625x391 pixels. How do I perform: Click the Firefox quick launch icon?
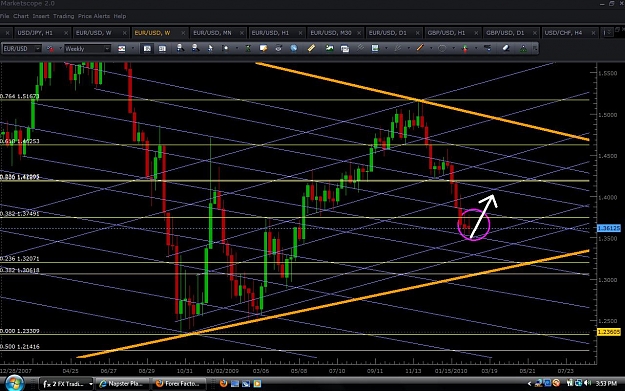pyautogui.click(x=223, y=384)
